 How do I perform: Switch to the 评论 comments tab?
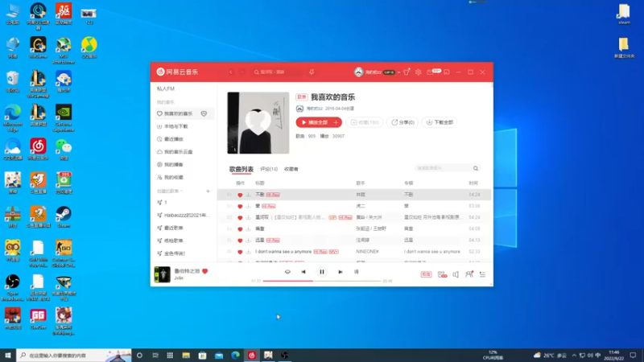(269, 169)
